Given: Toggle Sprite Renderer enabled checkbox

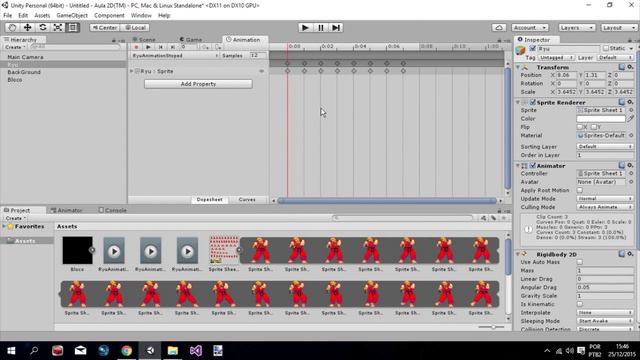Looking at the screenshot, I should 533,102.
